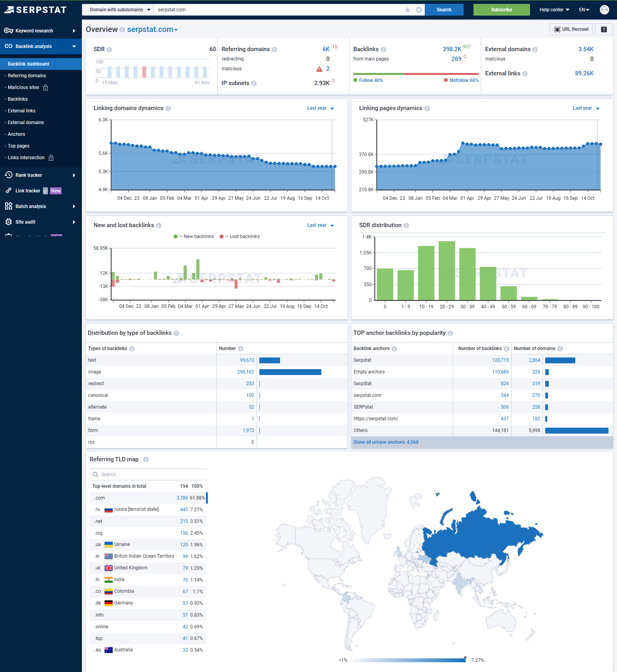Screen dimensions: 617x672
Task: Click the TLD map color scale bar
Action: pos(409,660)
